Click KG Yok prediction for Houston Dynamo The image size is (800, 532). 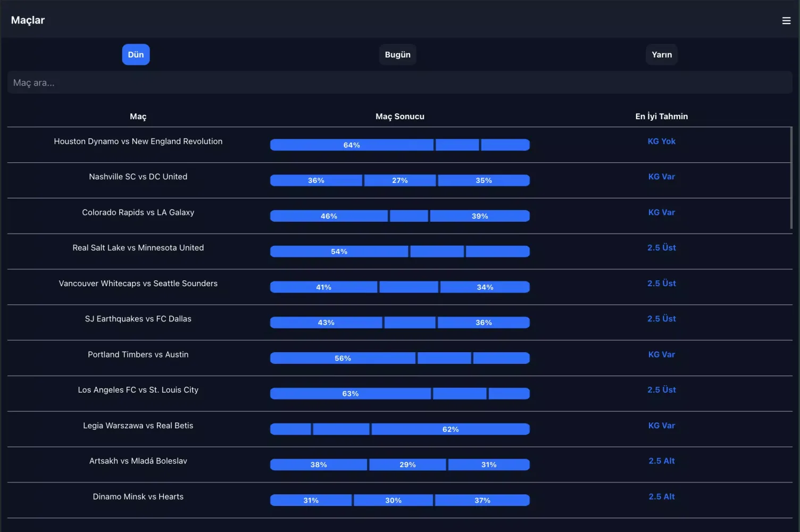(x=662, y=141)
